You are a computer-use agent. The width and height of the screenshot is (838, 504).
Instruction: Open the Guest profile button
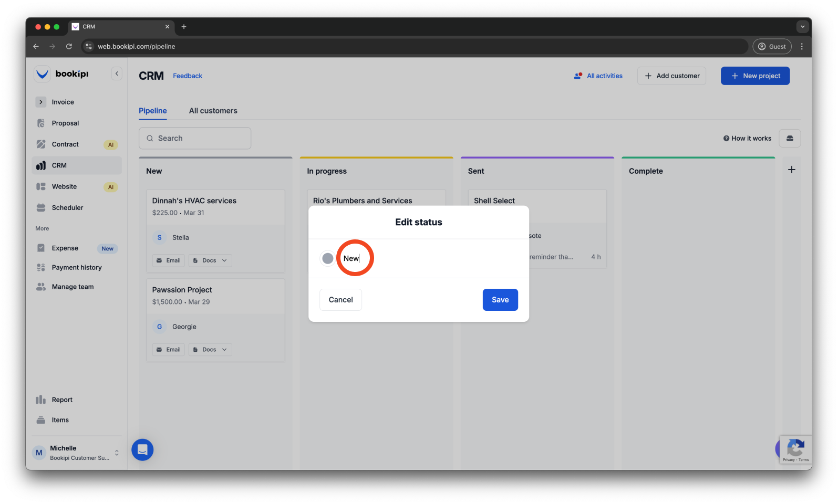[x=772, y=47]
